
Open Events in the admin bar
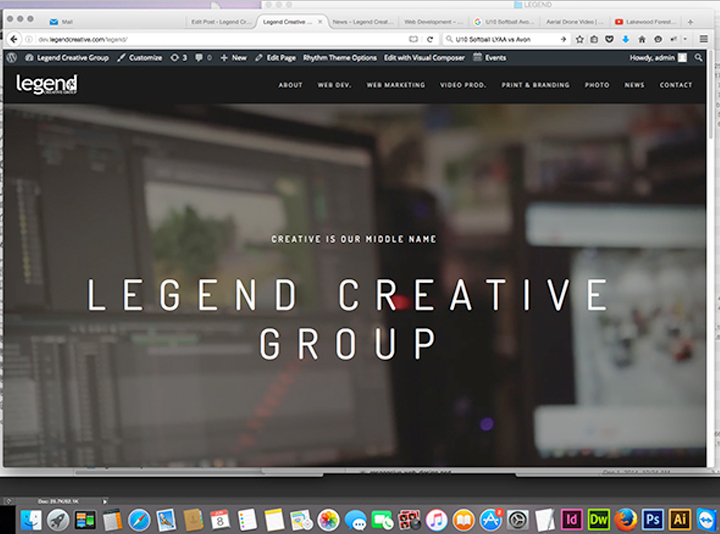point(489,57)
